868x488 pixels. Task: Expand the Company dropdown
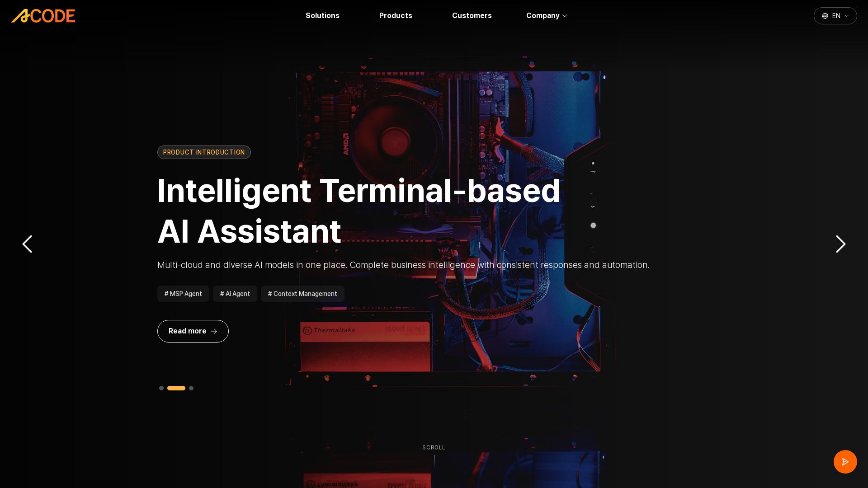point(547,15)
